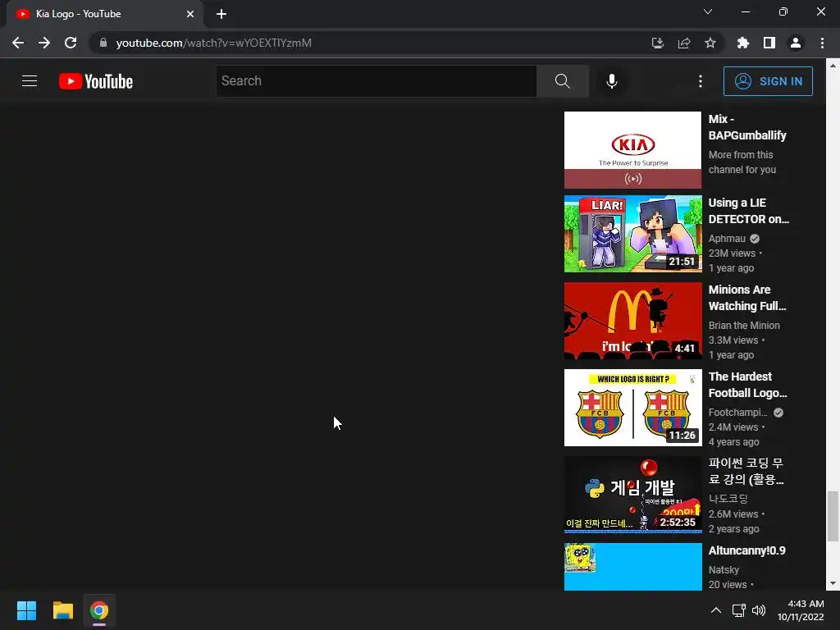840x630 pixels.
Task: Focus the YouTube Search input field
Action: [376, 81]
